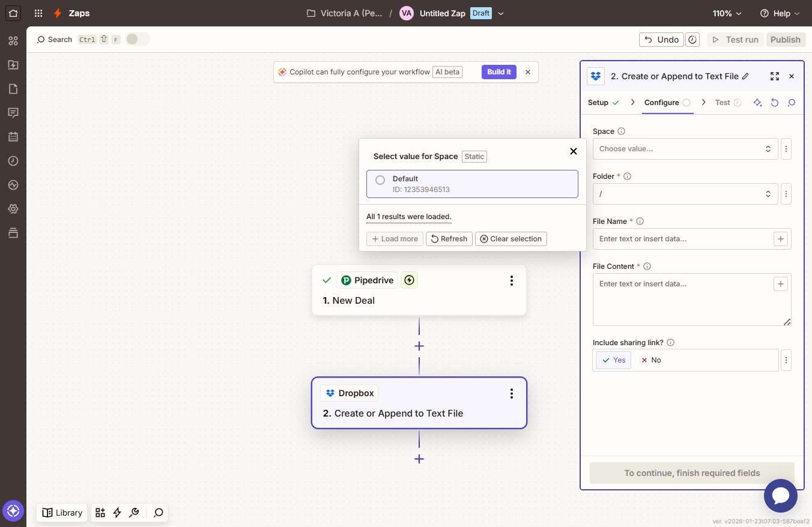The height and width of the screenshot is (527, 812).
Task: Open the Help dropdown menu
Action: [780, 13]
